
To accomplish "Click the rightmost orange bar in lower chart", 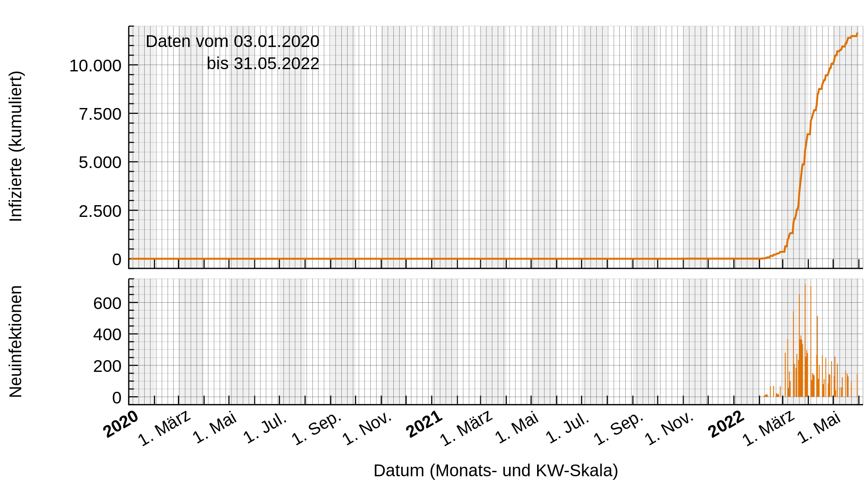I will (x=857, y=385).
